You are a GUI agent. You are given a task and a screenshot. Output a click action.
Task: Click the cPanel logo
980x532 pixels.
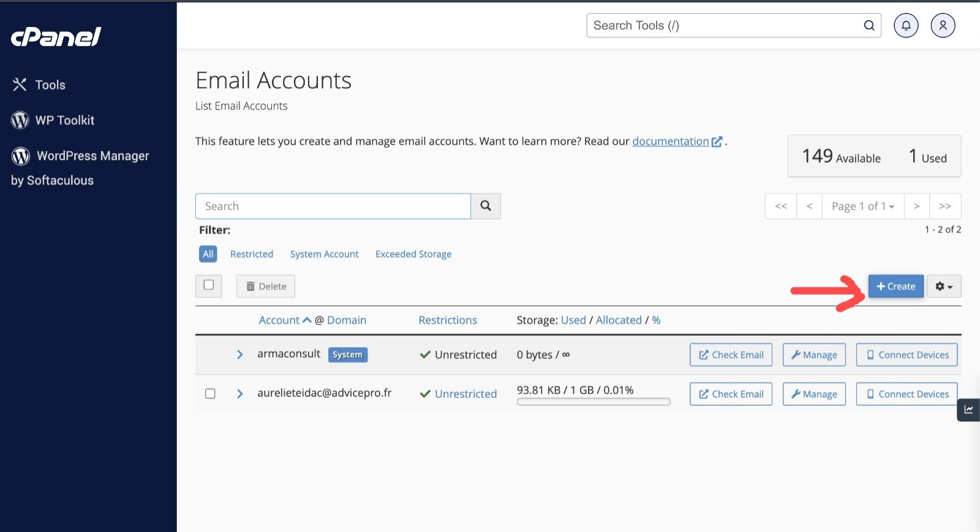[x=56, y=37]
